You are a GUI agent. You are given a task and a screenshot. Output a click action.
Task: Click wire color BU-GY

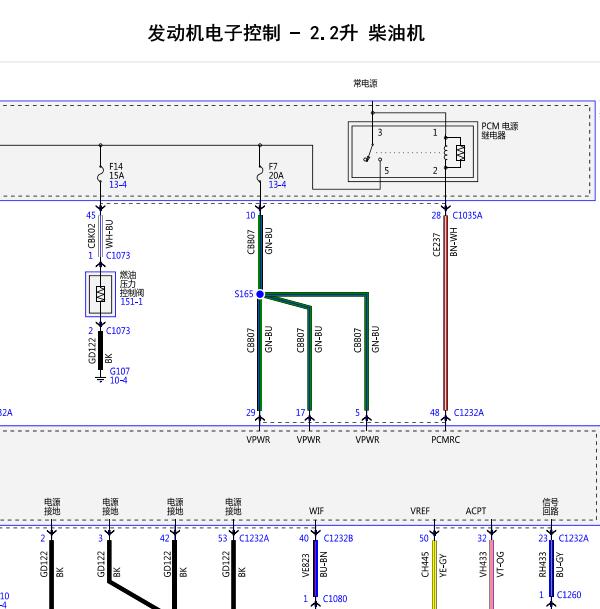560,565
